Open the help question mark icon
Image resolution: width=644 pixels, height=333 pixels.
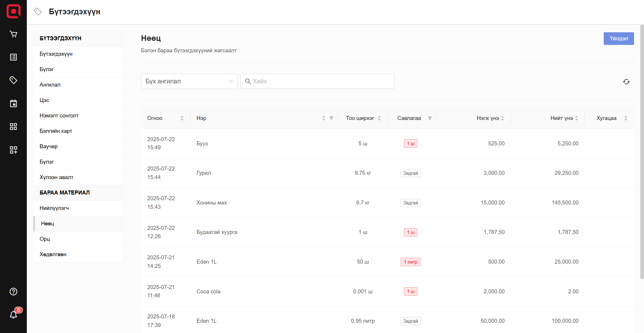pyautogui.click(x=13, y=292)
